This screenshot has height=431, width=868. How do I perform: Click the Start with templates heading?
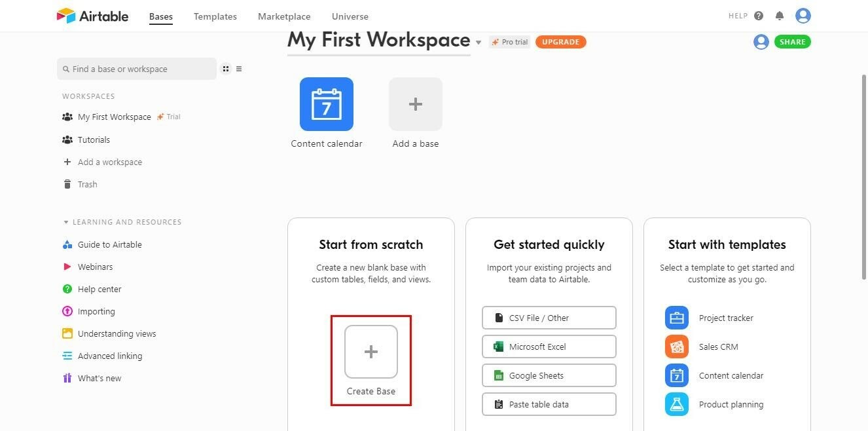coord(727,244)
